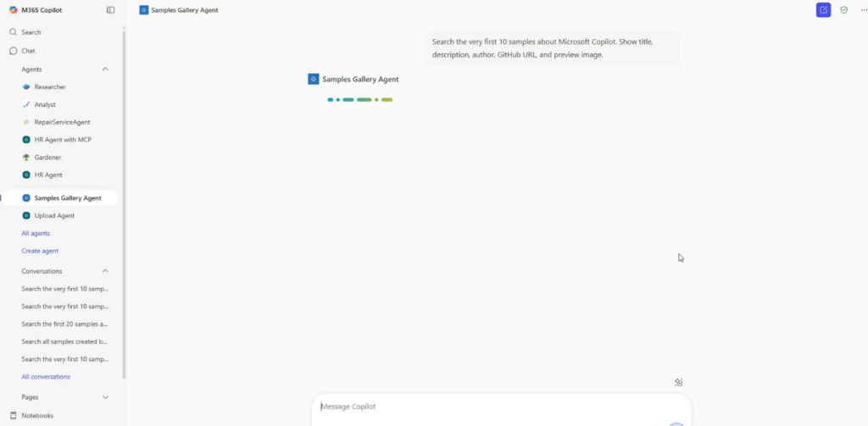Click the Analyst agent icon
Screen dimensions: 868x426
pyautogui.click(x=26, y=104)
